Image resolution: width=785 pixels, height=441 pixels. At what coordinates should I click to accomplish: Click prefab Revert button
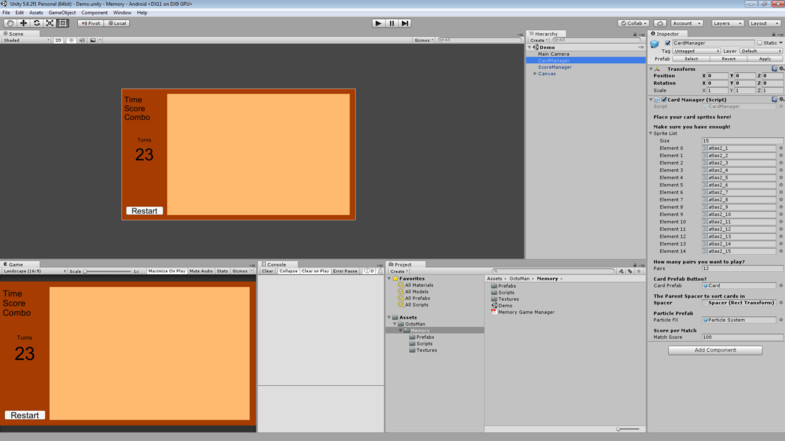pyautogui.click(x=728, y=59)
